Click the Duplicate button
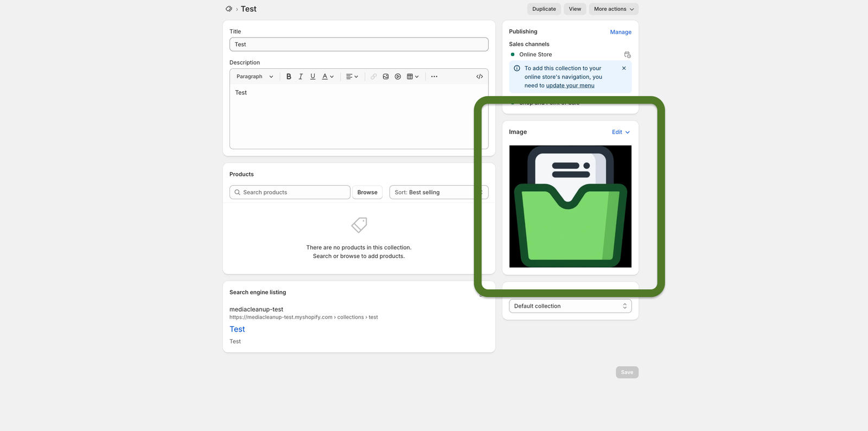Viewport: 868px width, 431px height. 544,9
